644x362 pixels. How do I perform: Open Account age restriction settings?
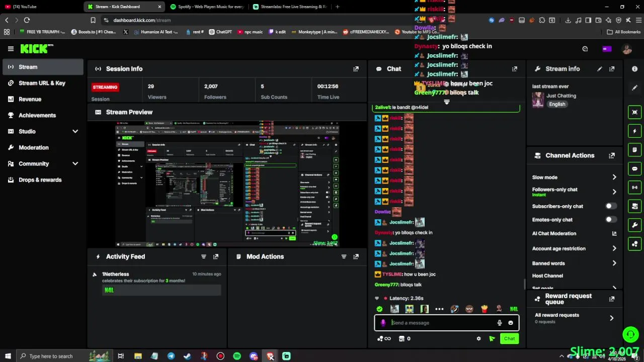574,248
